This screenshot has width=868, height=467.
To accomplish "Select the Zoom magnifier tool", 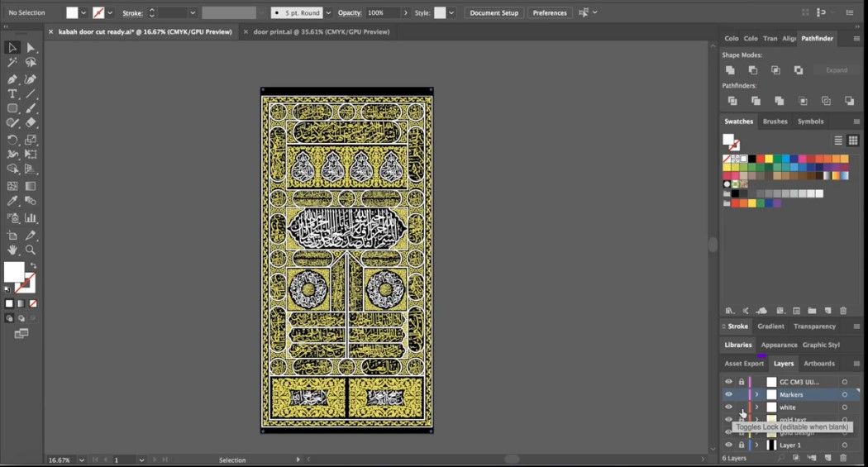I will click(31, 250).
